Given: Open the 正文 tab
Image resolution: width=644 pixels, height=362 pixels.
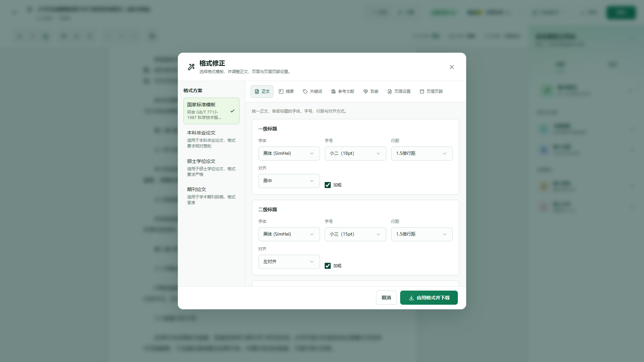Looking at the screenshot, I should (262, 92).
